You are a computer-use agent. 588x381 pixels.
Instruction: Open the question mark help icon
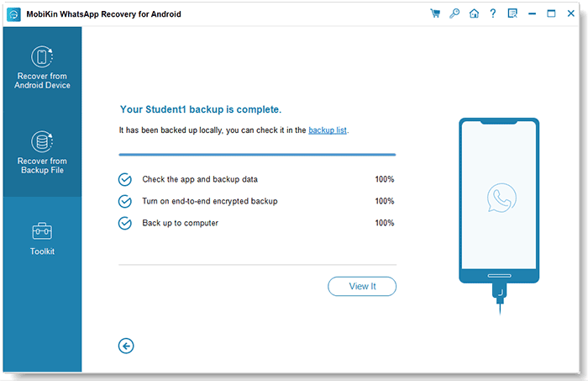[x=493, y=13]
